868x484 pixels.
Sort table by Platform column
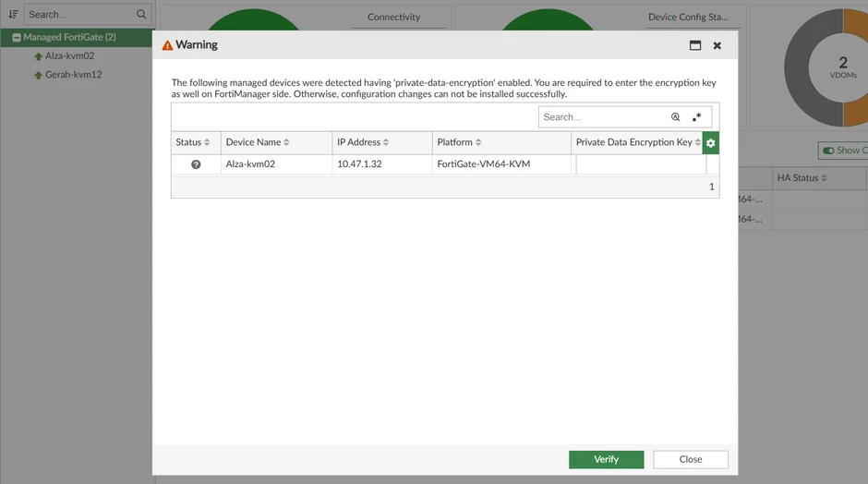click(501, 142)
